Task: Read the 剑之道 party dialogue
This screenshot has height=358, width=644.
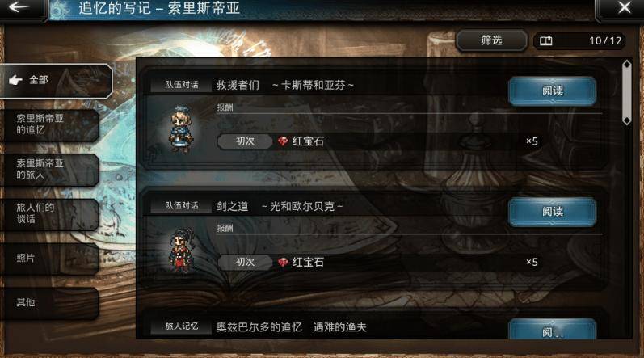Action: 553,212
